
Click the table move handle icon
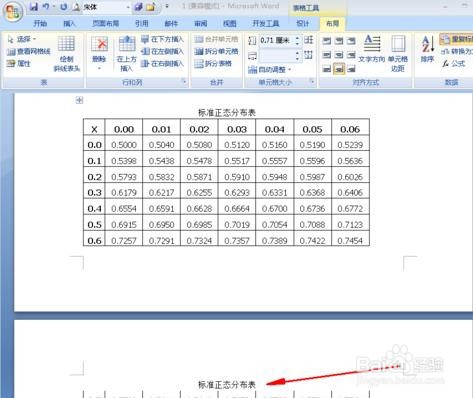click(x=79, y=100)
